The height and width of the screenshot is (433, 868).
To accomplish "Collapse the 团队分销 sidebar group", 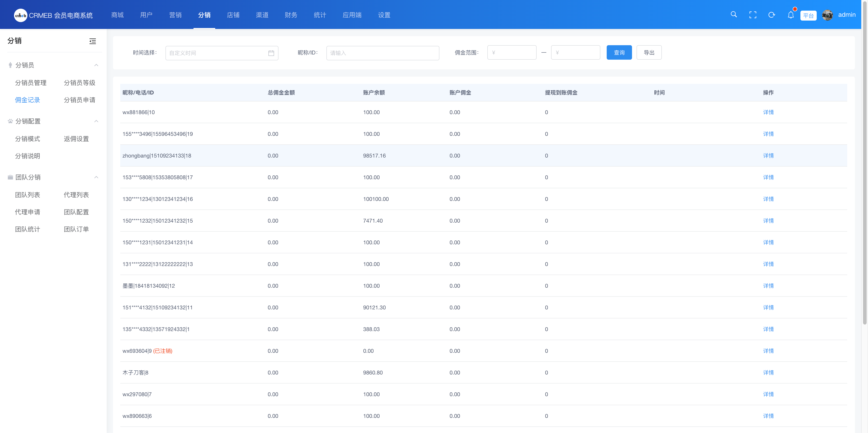I will (x=96, y=177).
